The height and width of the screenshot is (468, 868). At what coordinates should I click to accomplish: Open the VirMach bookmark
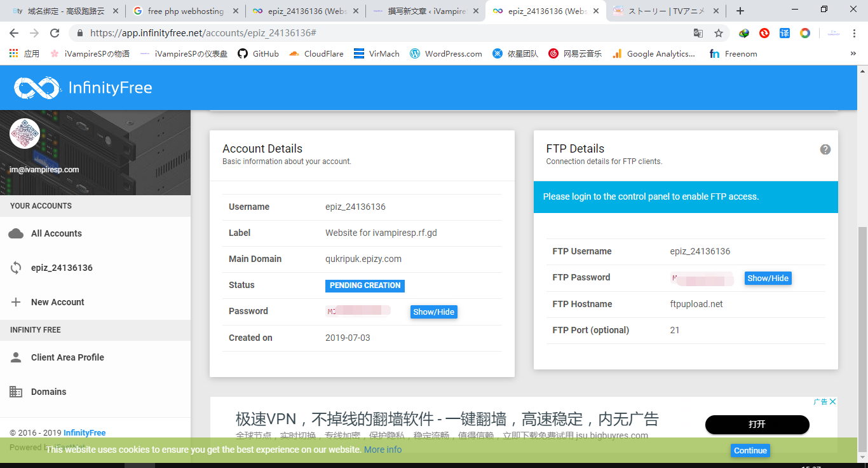coord(377,54)
